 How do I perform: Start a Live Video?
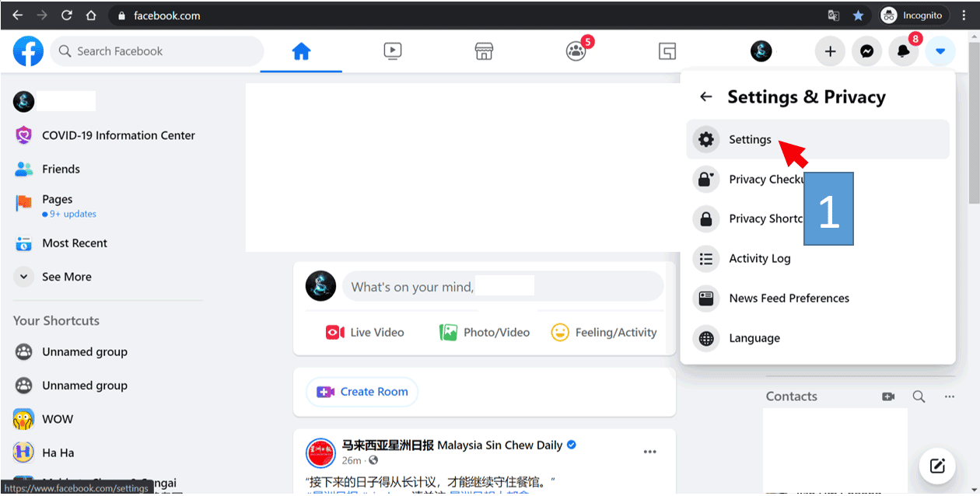pos(365,332)
